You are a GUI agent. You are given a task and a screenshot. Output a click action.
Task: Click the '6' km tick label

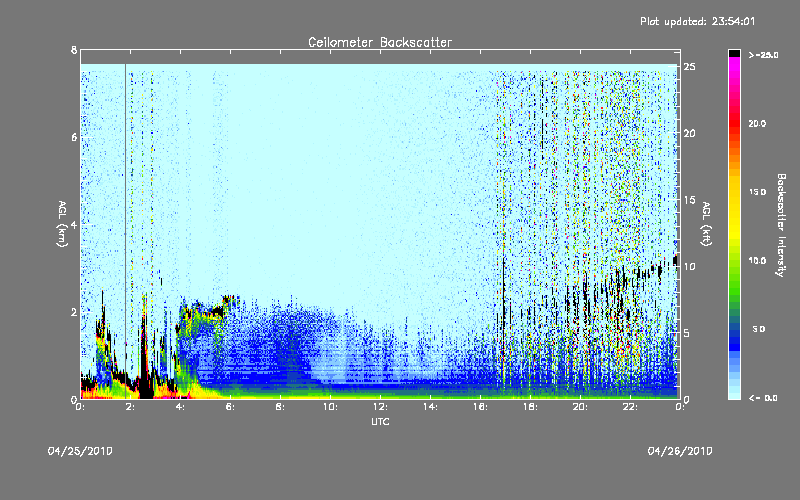point(74,137)
